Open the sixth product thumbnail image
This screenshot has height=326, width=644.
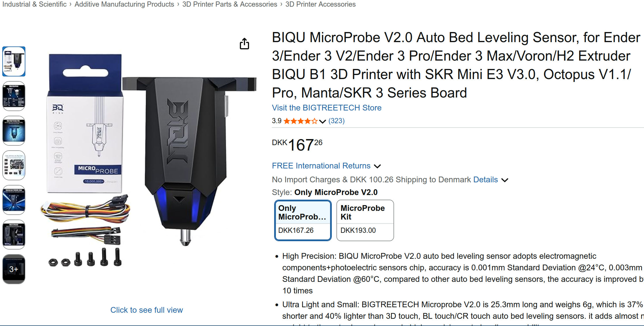click(x=14, y=235)
